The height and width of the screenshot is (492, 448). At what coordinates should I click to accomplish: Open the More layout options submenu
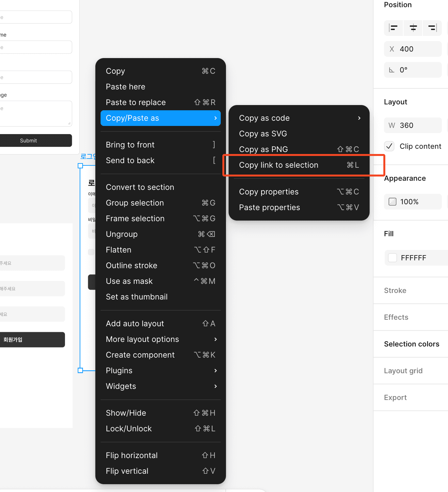(x=160, y=339)
